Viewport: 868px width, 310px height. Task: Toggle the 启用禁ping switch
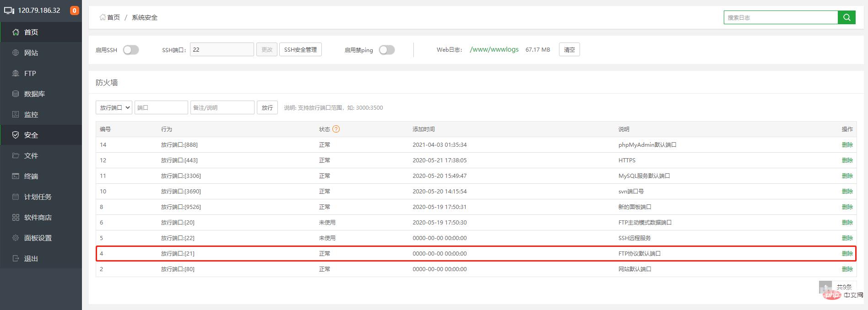point(386,50)
